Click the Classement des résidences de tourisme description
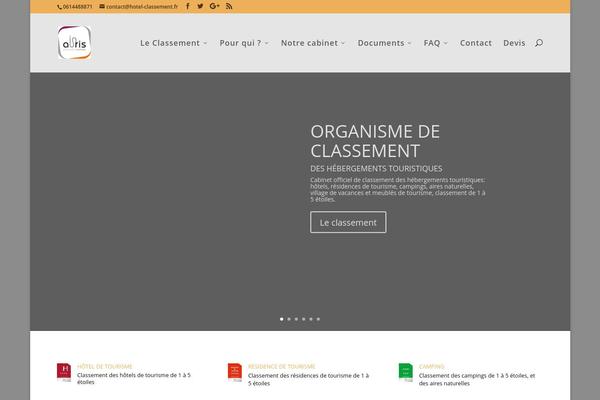This screenshot has width=600, height=400. (x=308, y=379)
